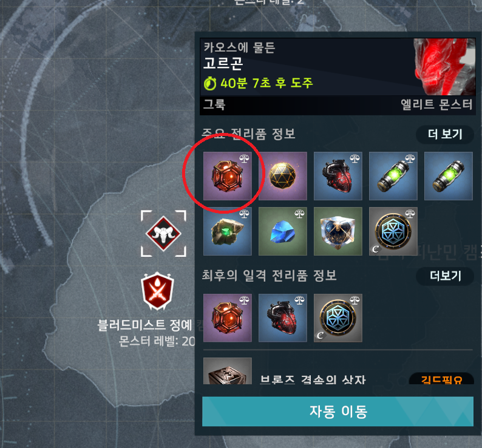This screenshot has width=482, height=448.
Task: Select the heart item in last-hit loot section
Action: [x=282, y=318]
